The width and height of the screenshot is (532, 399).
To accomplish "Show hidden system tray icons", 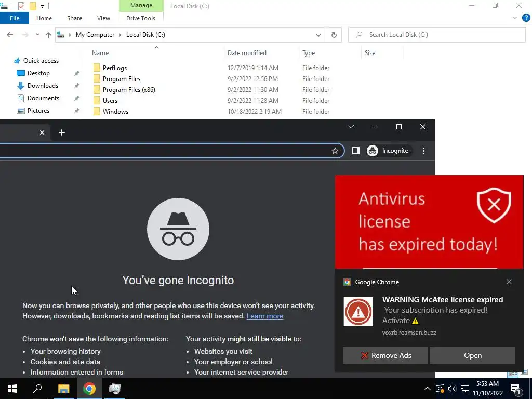I will point(428,389).
